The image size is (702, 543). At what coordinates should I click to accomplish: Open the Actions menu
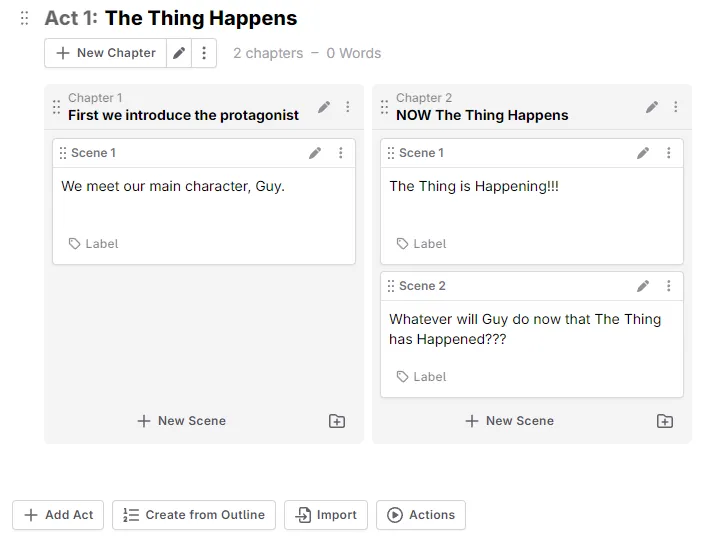click(421, 515)
